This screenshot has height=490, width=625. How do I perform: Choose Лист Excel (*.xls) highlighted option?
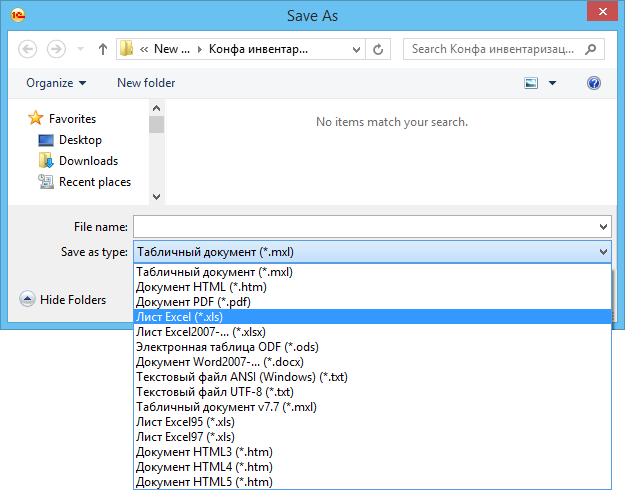click(x=372, y=317)
